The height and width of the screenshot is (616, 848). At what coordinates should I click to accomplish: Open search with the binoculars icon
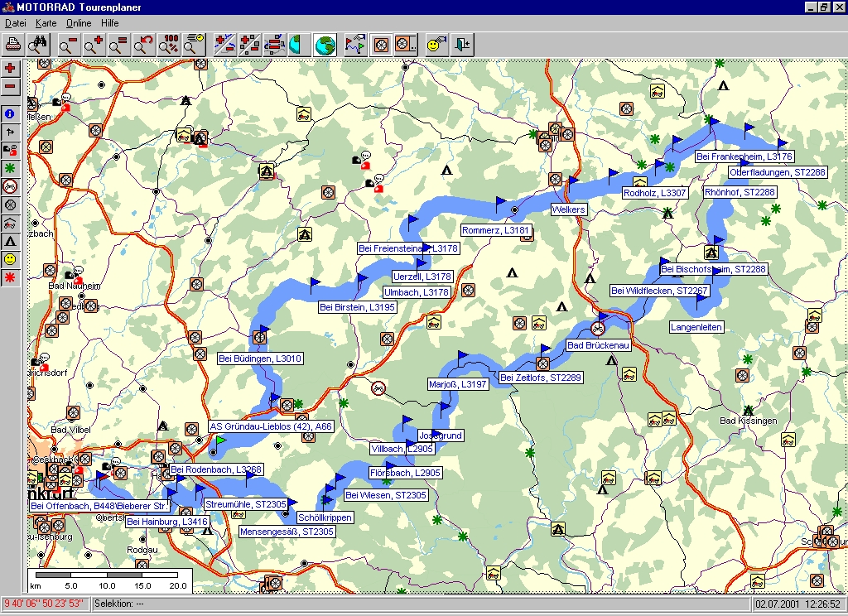[38, 45]
